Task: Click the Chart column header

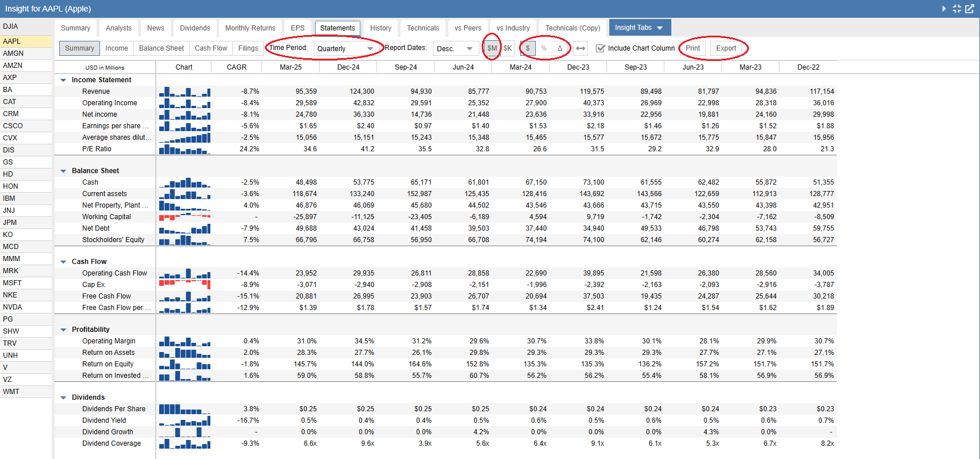Action: tap(184, 67)
